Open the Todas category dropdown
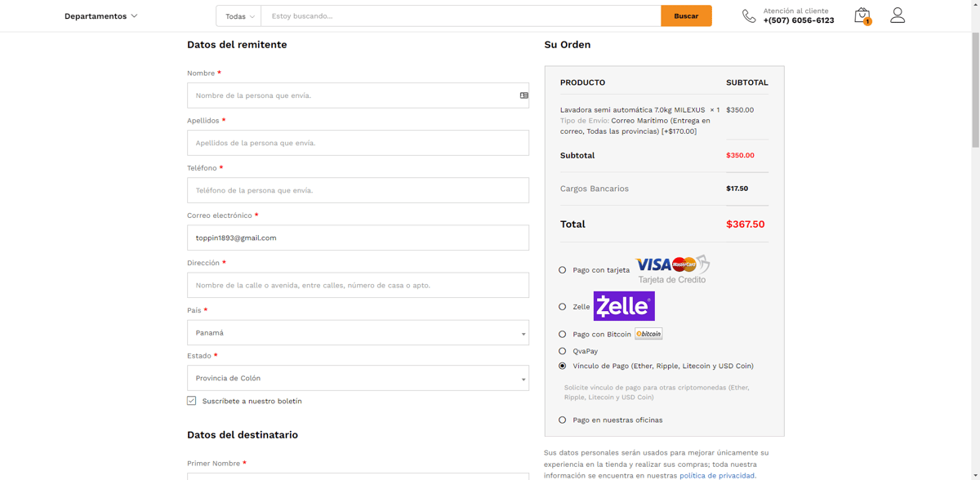The height and width of the screenshot is (480, 980). pos(239,16)
